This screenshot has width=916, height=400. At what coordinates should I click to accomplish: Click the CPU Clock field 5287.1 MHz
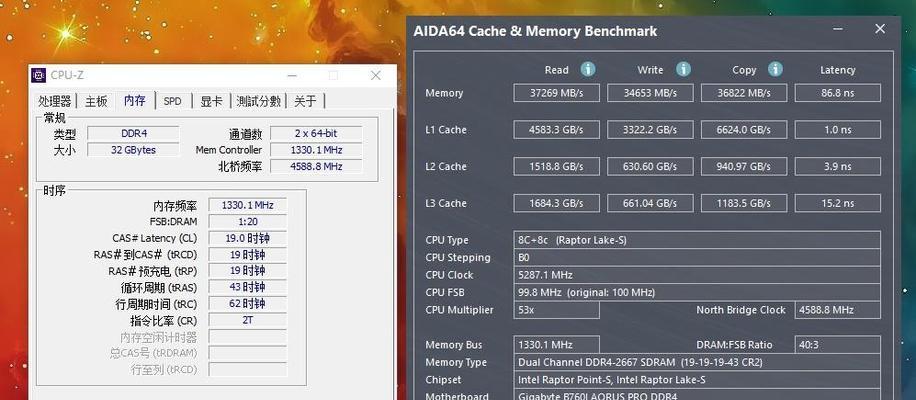pyautogui.click(x=697, y=275)
